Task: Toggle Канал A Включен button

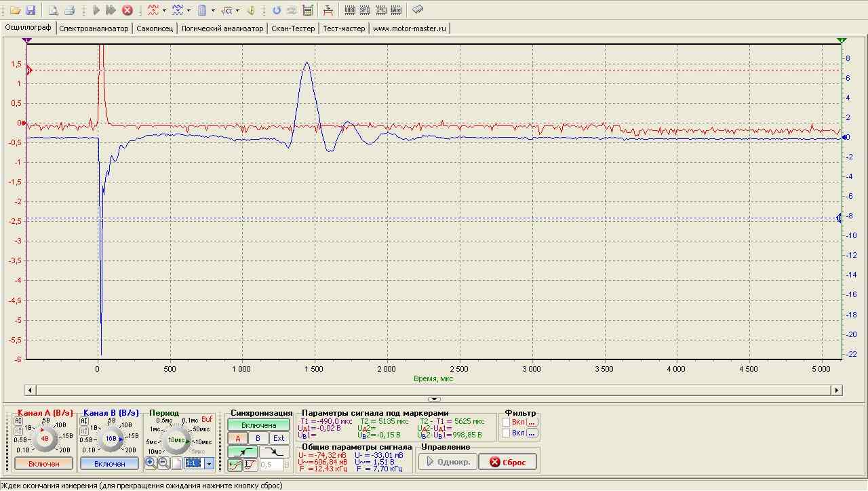Action: (x=44, y=464)
